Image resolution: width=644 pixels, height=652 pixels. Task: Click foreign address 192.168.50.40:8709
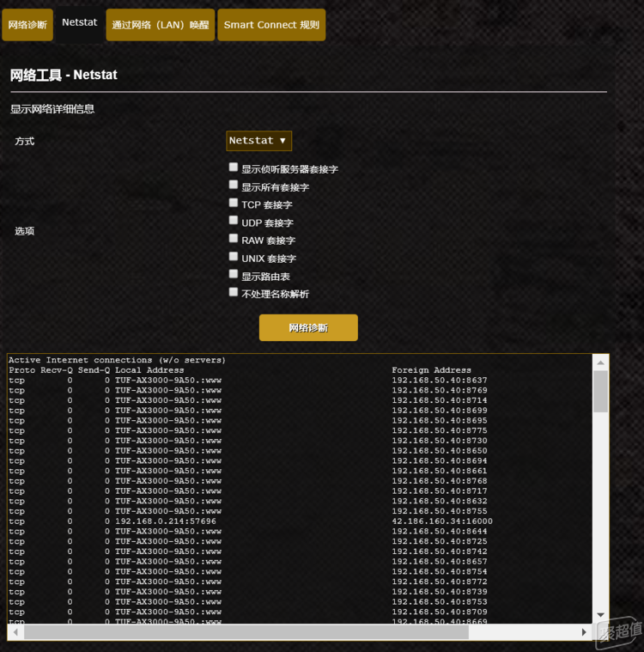click(440, 612)
